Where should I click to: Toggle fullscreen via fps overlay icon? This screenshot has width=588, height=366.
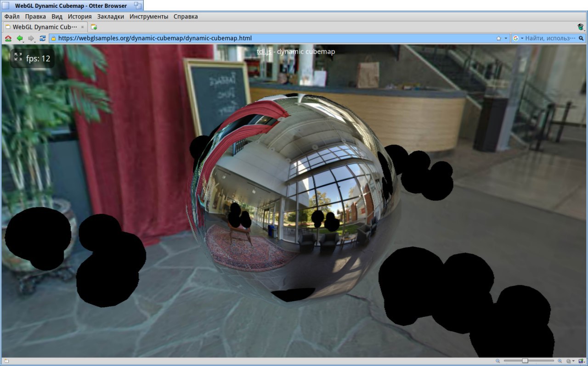pos(18,57)
